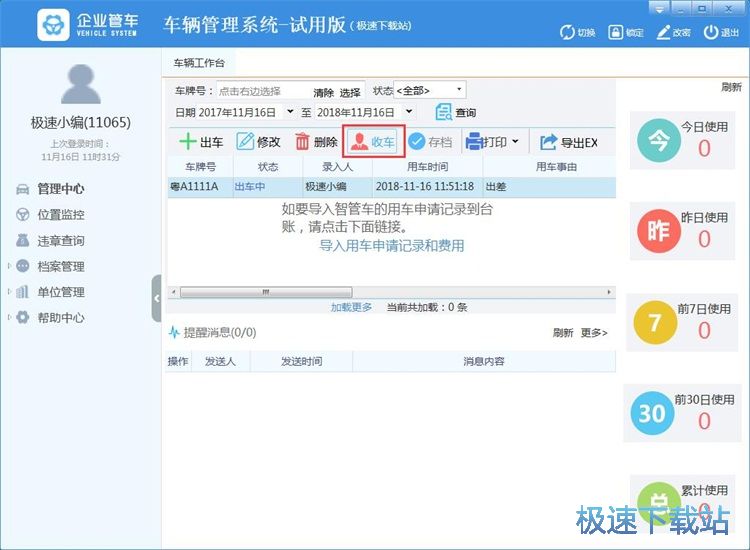Click the 退出 exit power icon
Viewport: 750px width, 550px height.
pos(711,32)
